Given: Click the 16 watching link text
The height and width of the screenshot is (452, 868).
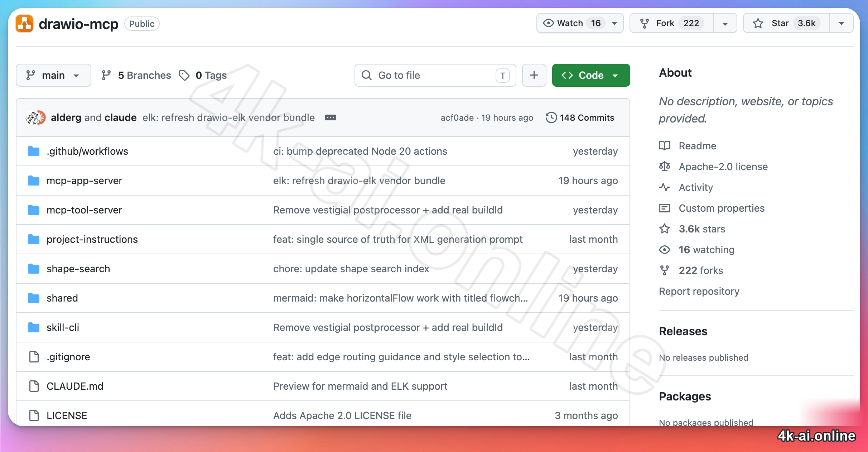Looking at the screenshot, I should (707, 250).
